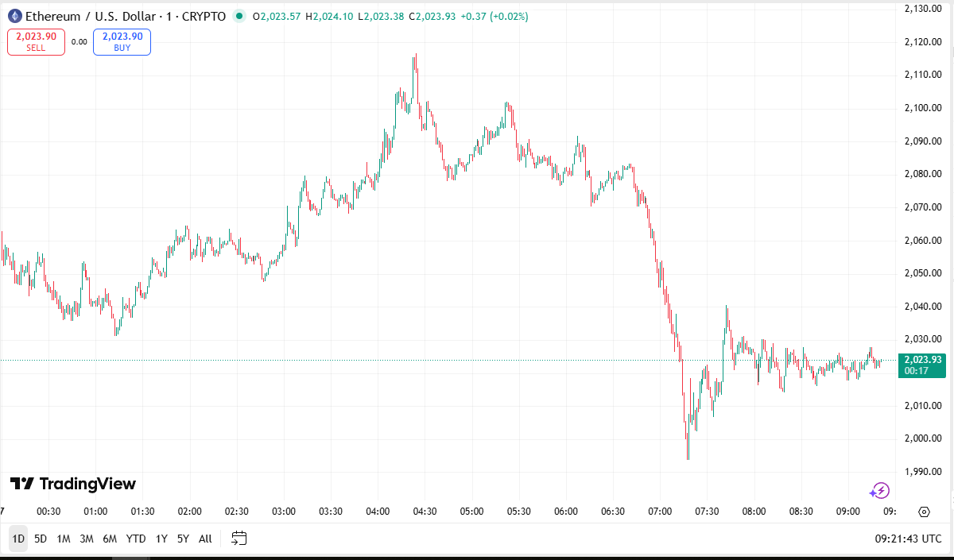The height and width of the screenshot is (560, 954).
Task: Click the green market status dot
Action: [x=238, y=16]
